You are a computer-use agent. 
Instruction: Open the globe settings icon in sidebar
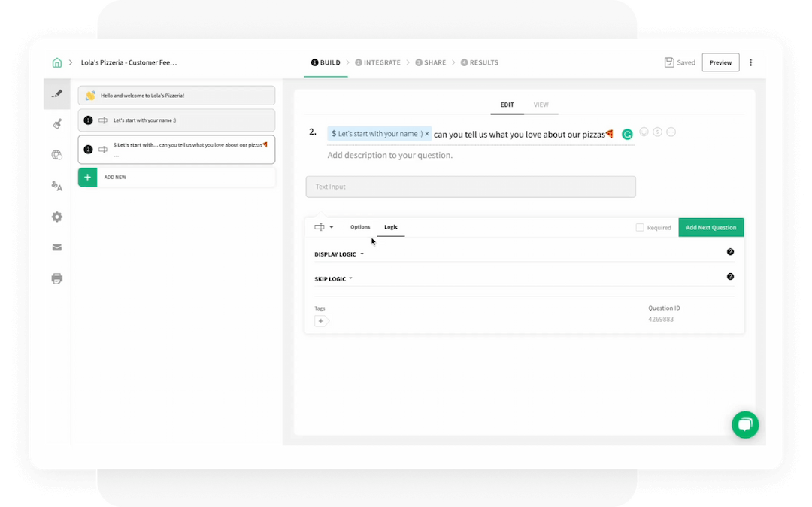point(57,155)
